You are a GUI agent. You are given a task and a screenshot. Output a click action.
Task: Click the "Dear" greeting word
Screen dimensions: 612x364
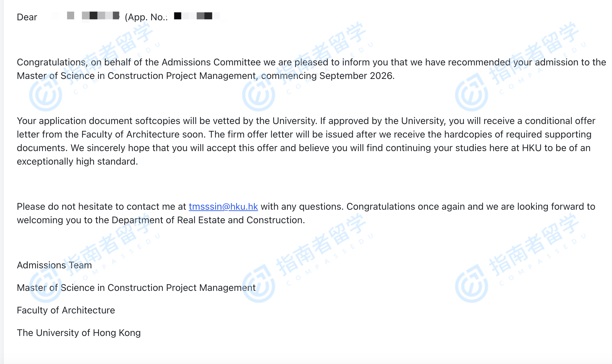coord(27,17)
